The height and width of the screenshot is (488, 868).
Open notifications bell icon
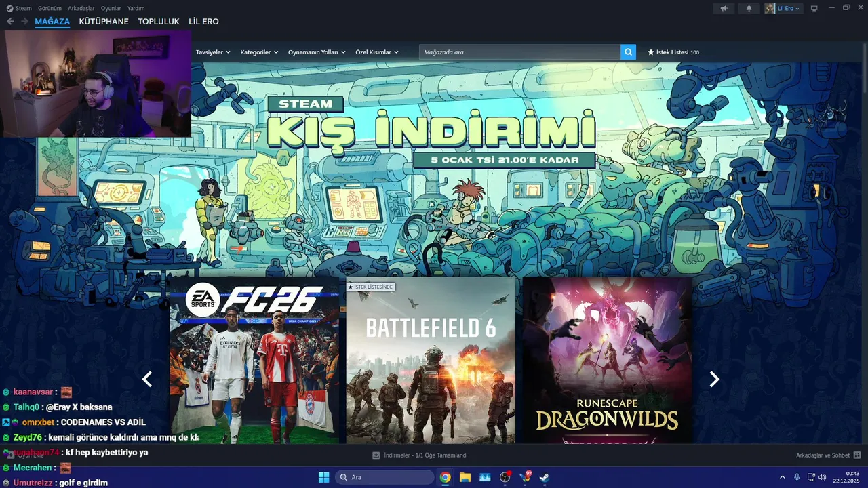coord(749,8)
